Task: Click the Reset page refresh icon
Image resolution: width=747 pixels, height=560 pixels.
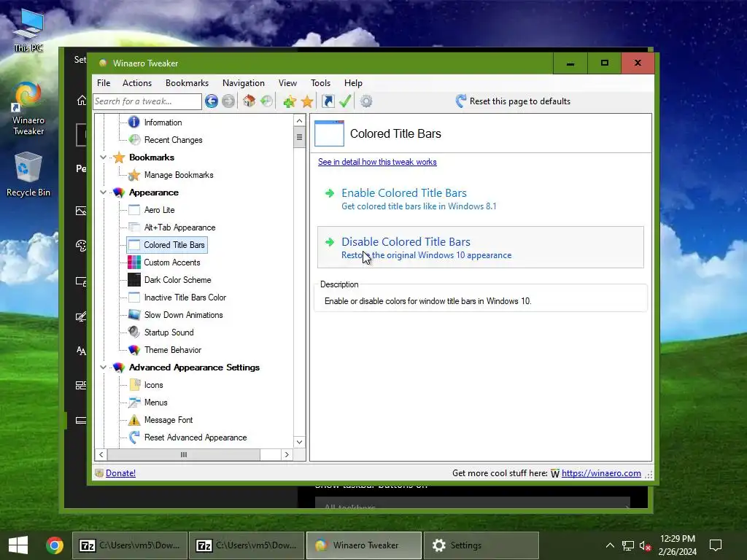Action: coord(461,101)
